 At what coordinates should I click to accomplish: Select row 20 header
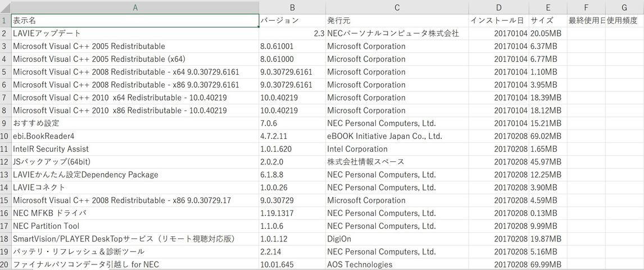pyautogui.click(x=6, y=264)
